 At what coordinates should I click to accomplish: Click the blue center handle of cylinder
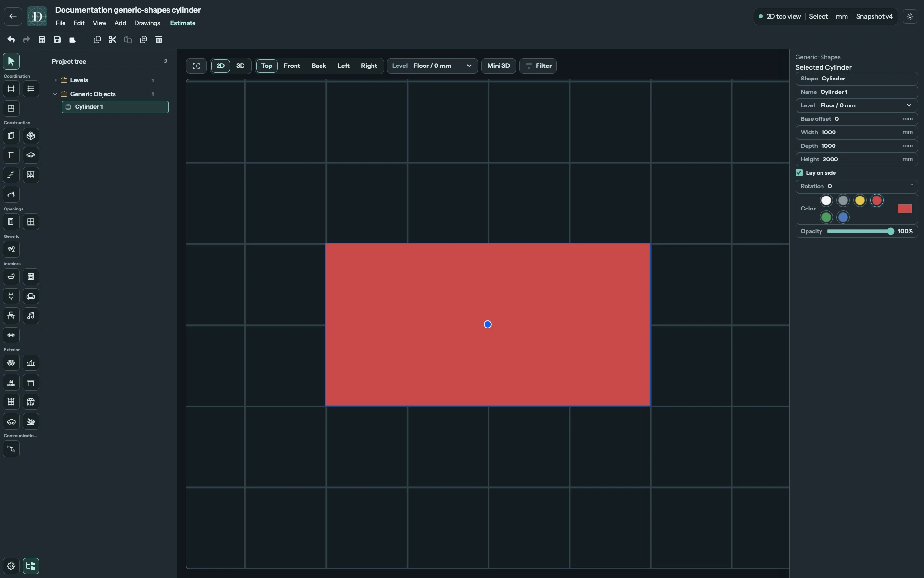[x=488, y=325]
